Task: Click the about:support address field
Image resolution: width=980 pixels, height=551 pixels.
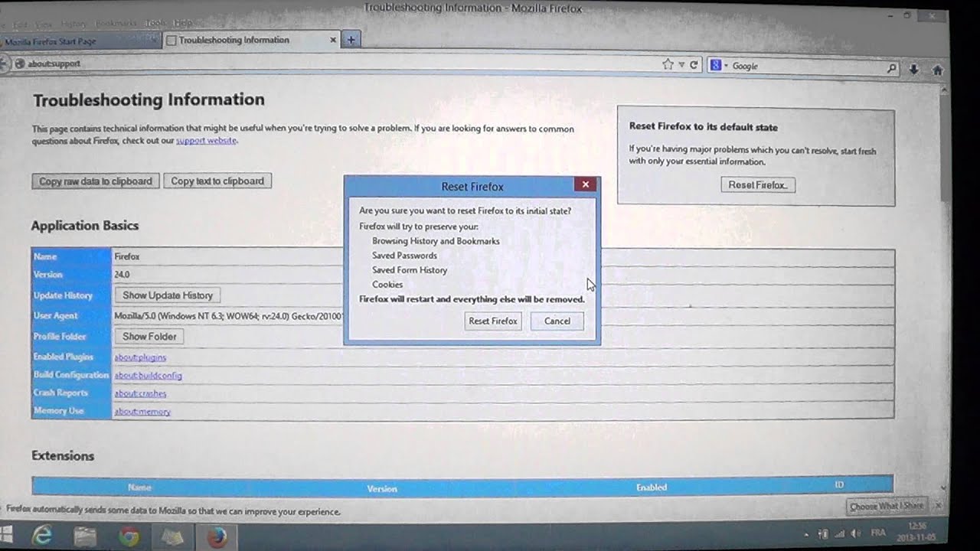Action: [x=337, y=64]
